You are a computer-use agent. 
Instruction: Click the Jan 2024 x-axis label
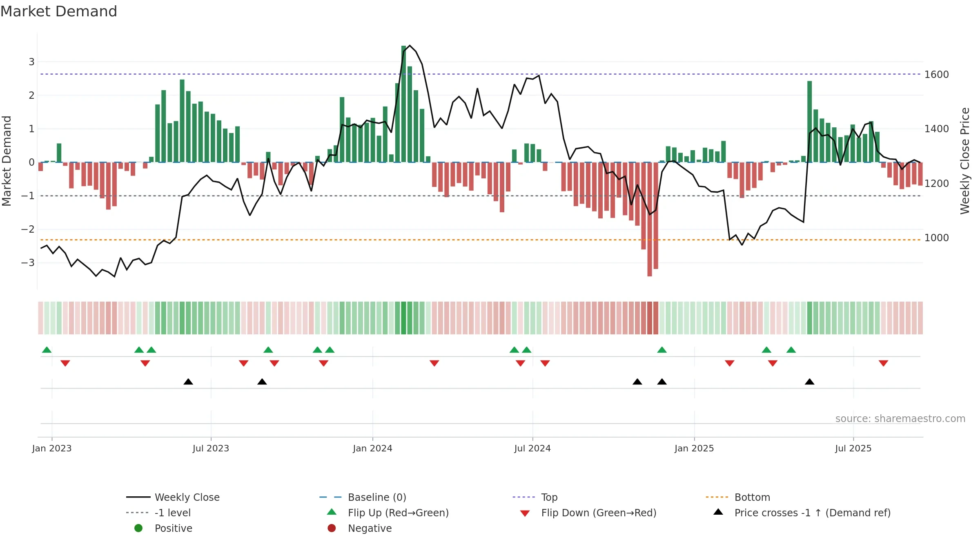point(373,449)
